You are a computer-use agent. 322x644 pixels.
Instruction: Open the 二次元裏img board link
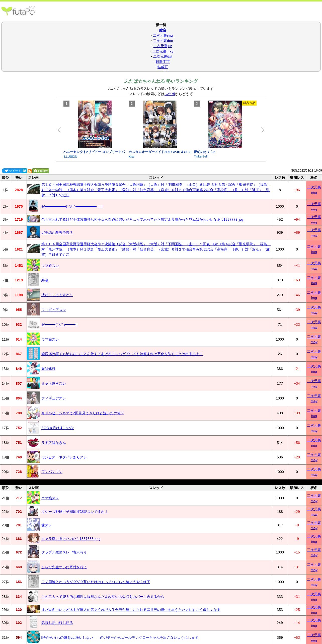pos(163,35)
